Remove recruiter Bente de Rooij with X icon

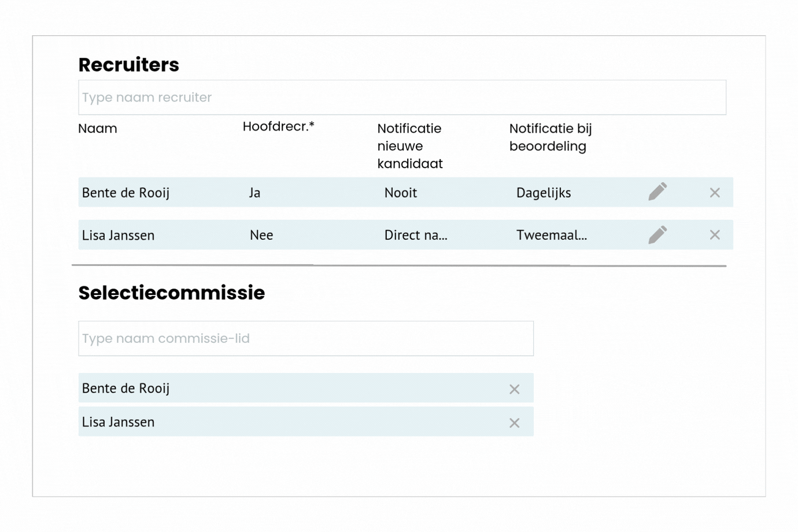click(715, 193)
